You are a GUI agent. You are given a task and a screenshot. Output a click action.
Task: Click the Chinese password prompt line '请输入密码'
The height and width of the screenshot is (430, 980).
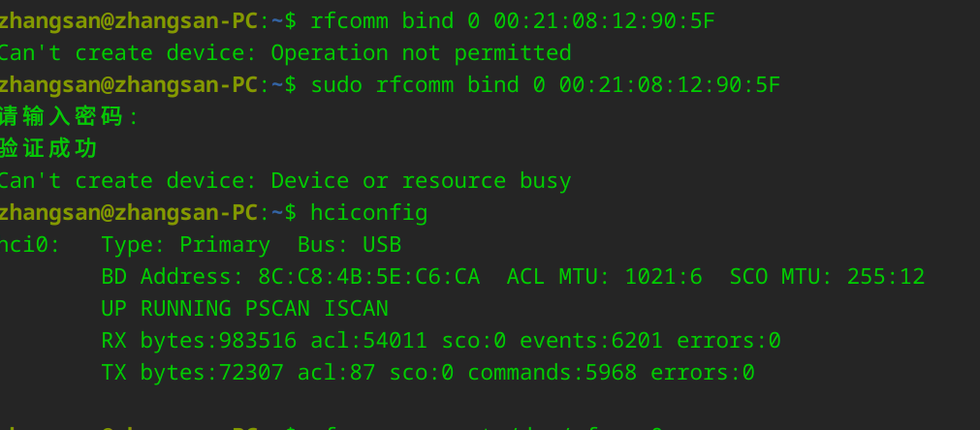pos(68,117)
